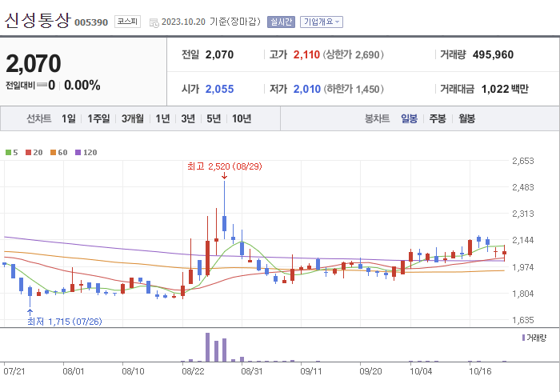Click the 0.00% change value

tap(82, 86)
